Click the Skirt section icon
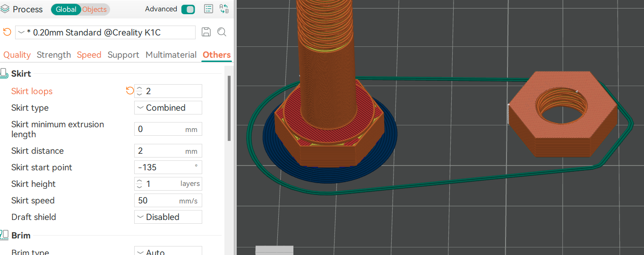The width and height of the screenshot is (644, 255). pyautogui.click(x=4, y=73)
